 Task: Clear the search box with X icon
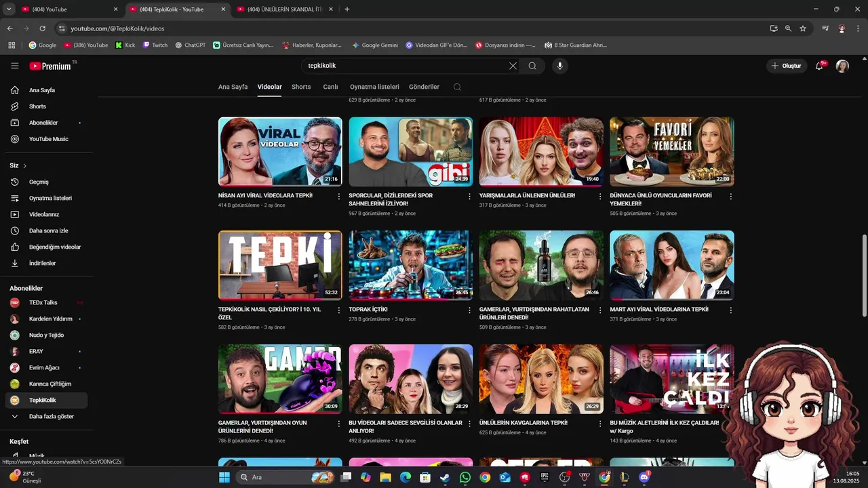pos(513,66)
